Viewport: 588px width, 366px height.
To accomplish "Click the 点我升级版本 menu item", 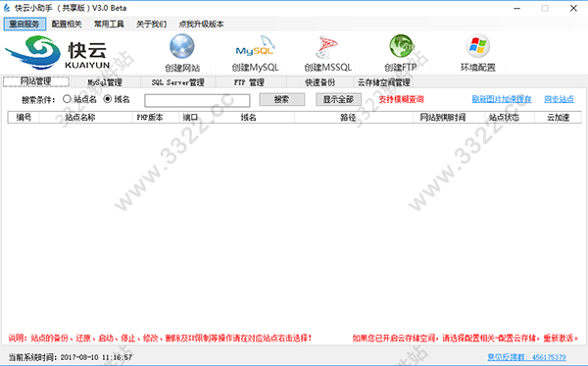I will point(201,24).
